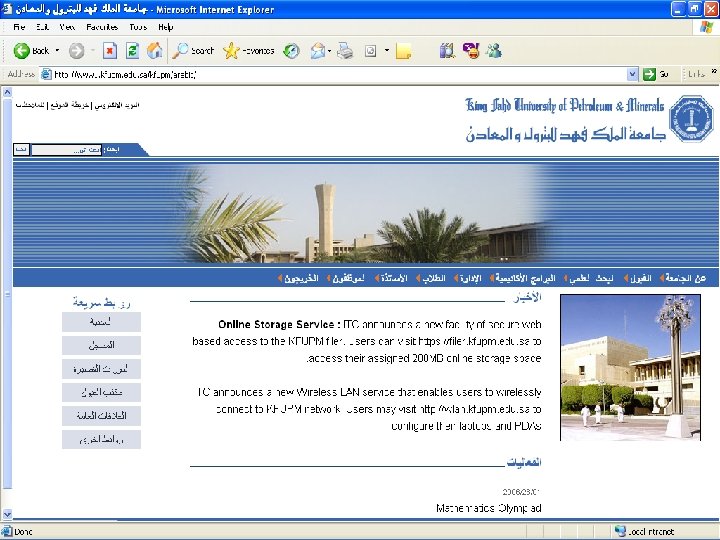Print the page with the printer icon
The height and width of the screenshot is (540, 720).
345,51
